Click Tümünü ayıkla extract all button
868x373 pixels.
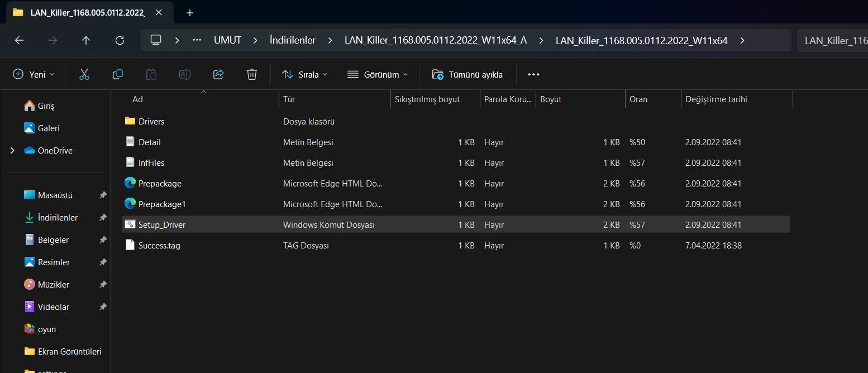468,74
